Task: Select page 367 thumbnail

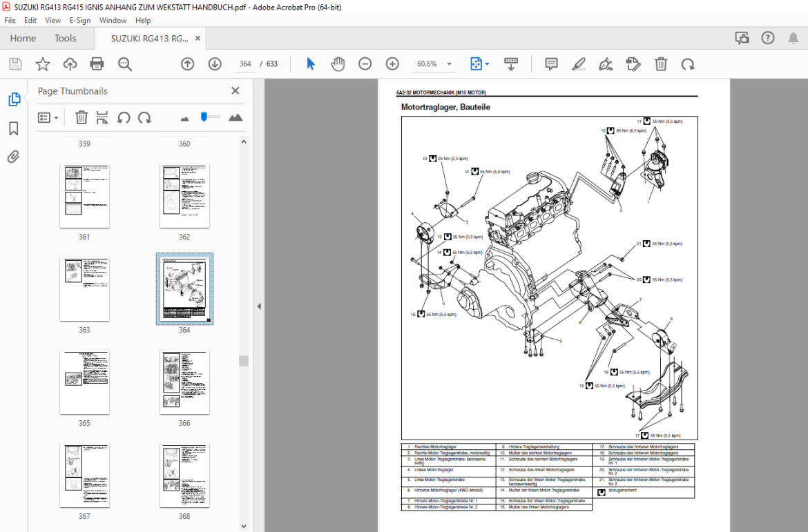Action: pyautogui.click(x=84, y=476)
